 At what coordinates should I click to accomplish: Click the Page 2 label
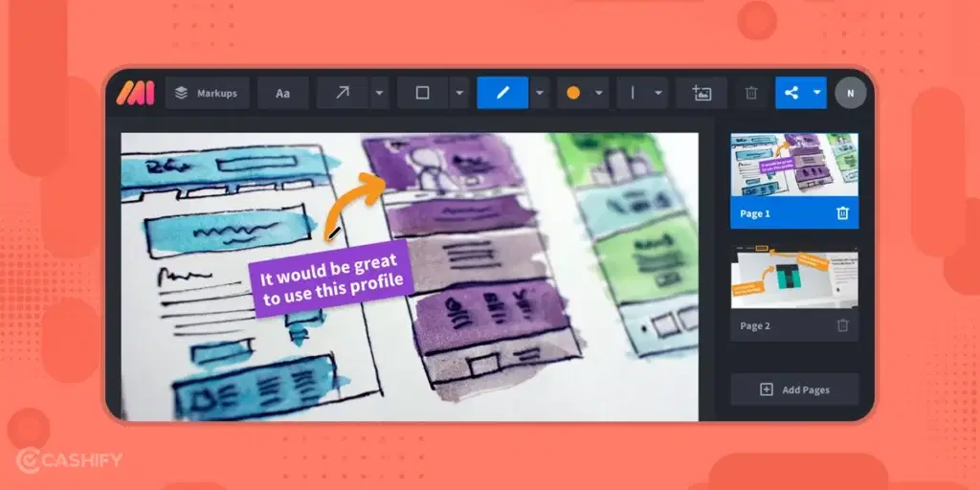[755, 325]
